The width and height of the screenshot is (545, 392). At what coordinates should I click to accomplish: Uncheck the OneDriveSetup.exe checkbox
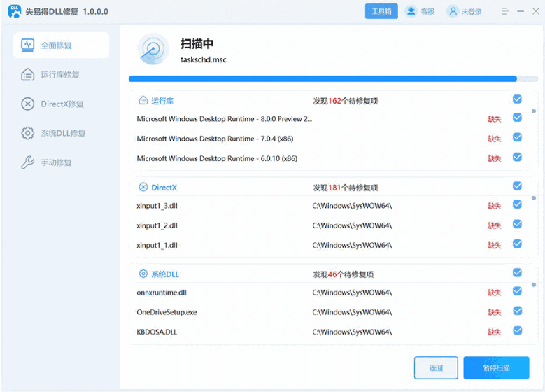pyautogui.click(x=517, y=311)
